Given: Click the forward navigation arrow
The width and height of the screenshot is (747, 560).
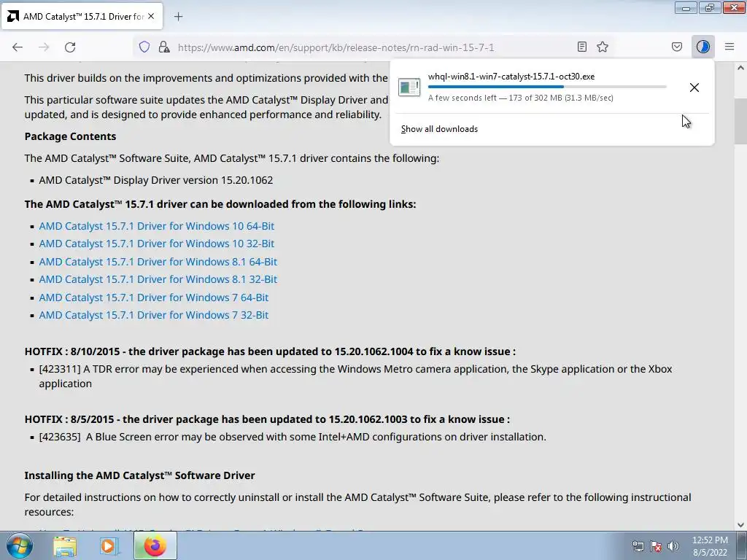Looking at the screenshot, I should 44,47.
